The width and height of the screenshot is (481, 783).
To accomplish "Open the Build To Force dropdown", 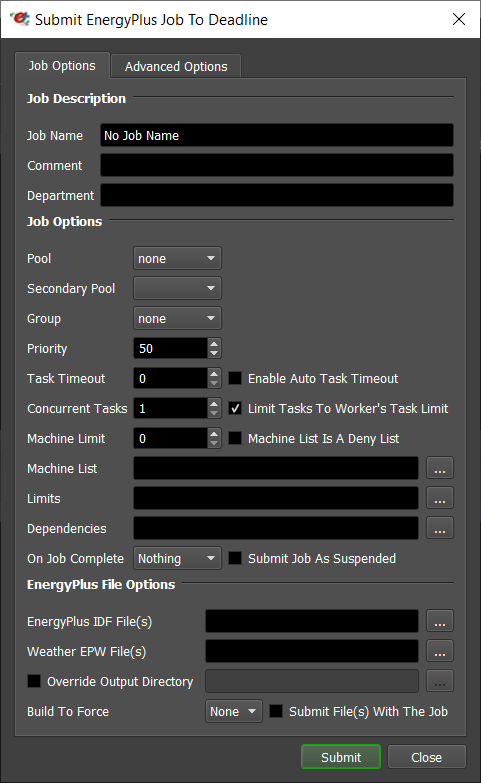I will click(x=233, y=711).
